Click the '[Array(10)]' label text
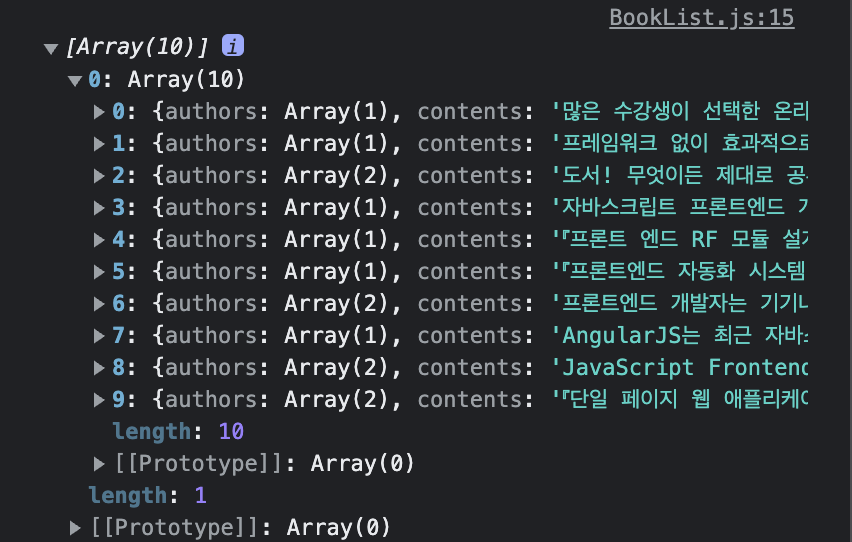The image size is (852, 542). tap(137, 47)
